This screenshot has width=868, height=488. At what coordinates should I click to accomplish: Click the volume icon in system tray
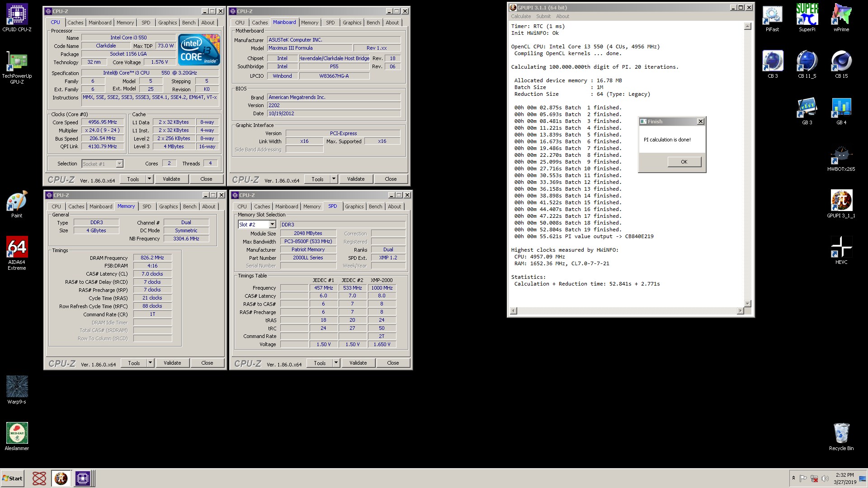tap(825, 479)
